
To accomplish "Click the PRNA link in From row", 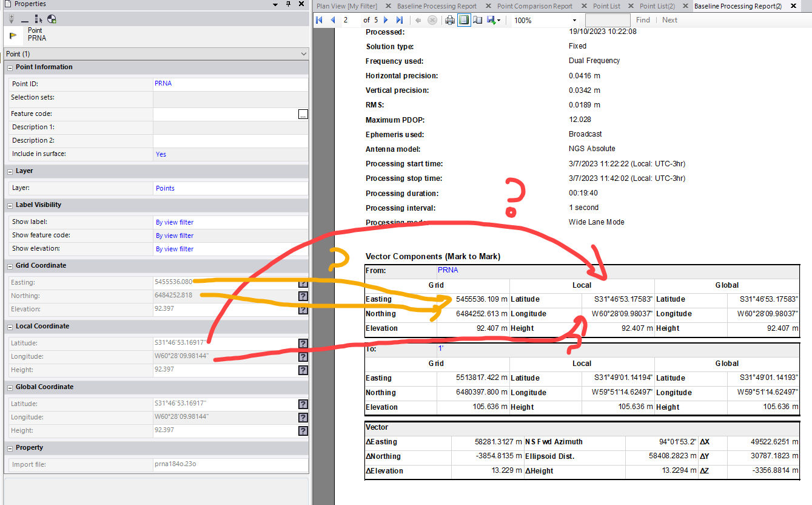I will click(x=448, y=270).
